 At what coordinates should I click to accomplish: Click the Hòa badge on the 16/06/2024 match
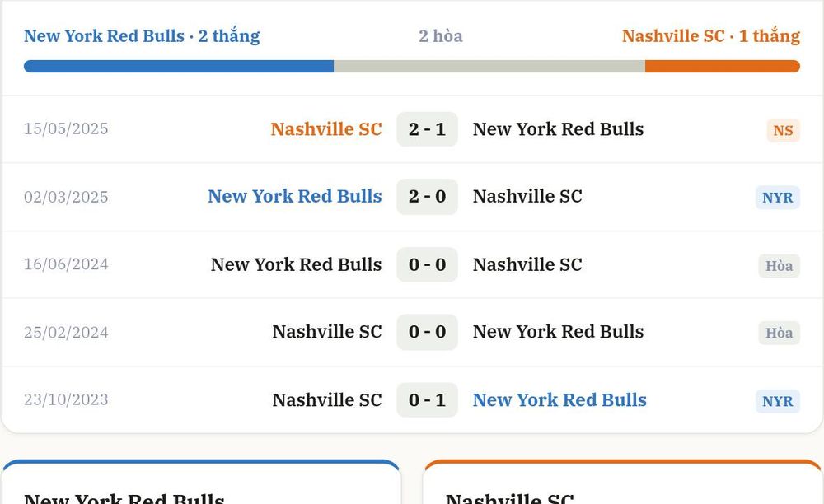[779, 266]
